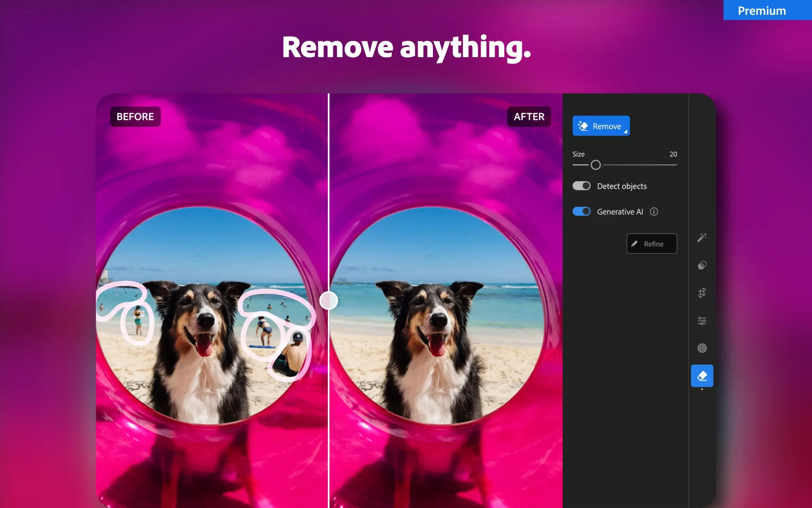Open the Lens Blur tool

[702, 265]
